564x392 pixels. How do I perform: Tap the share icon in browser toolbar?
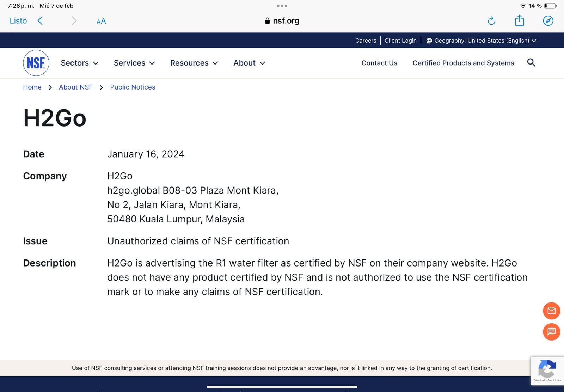pos(519,20)
